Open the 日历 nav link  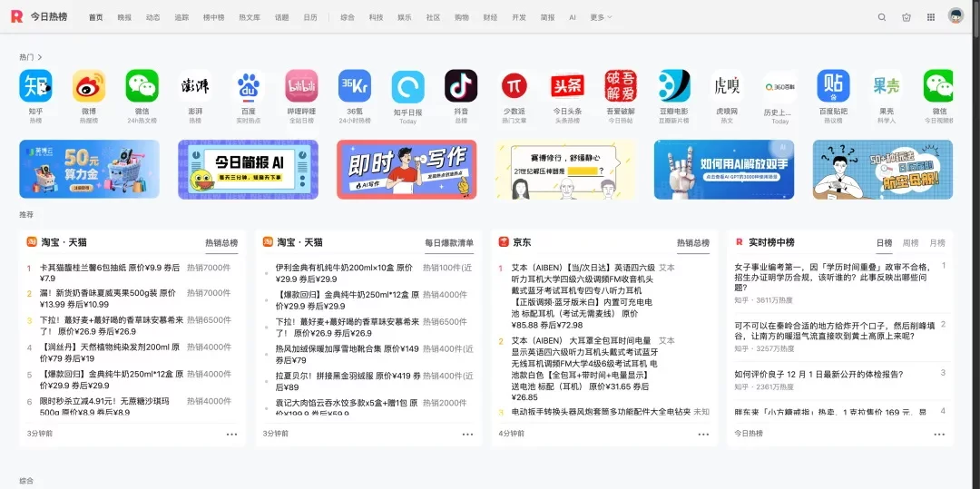pyautogui.click(x=310, y=17)
